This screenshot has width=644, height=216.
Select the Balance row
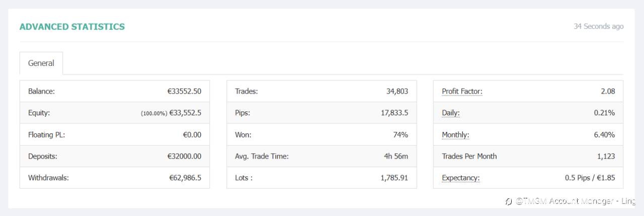[115, 92]
